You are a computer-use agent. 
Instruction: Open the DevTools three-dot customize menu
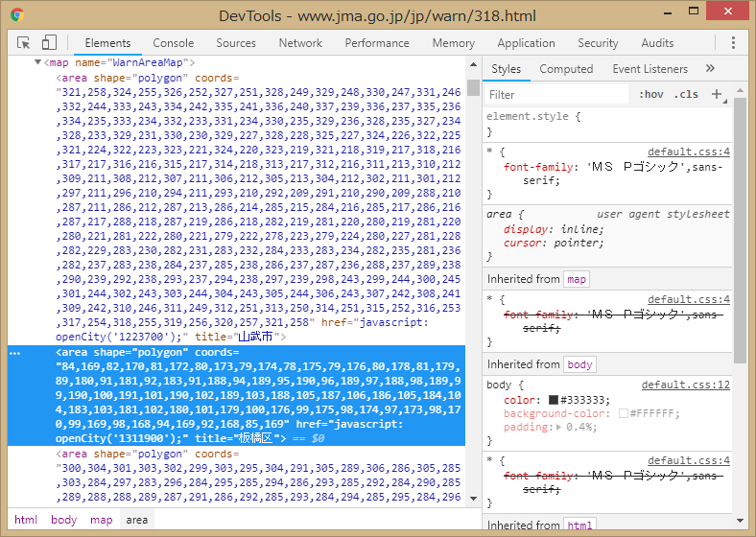[x=733, y=43]
